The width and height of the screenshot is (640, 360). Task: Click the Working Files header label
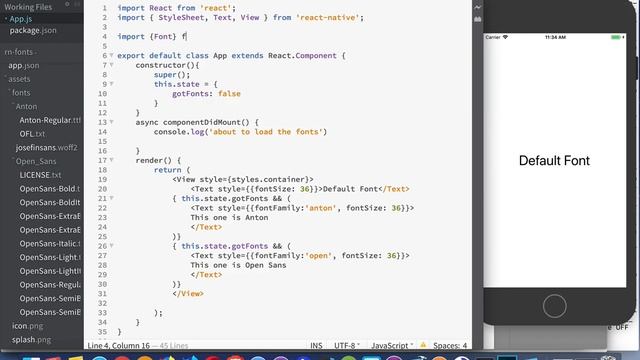[x=28, y=7]
